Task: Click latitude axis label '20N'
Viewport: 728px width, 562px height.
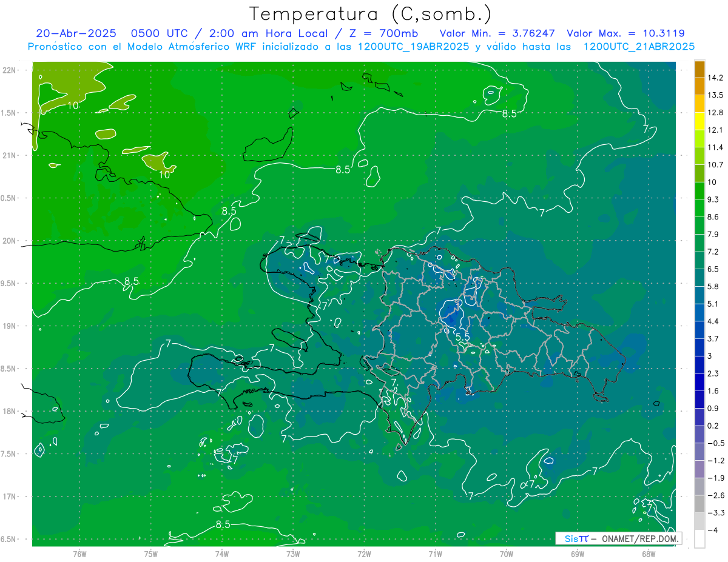Action: tap(10, 241)
